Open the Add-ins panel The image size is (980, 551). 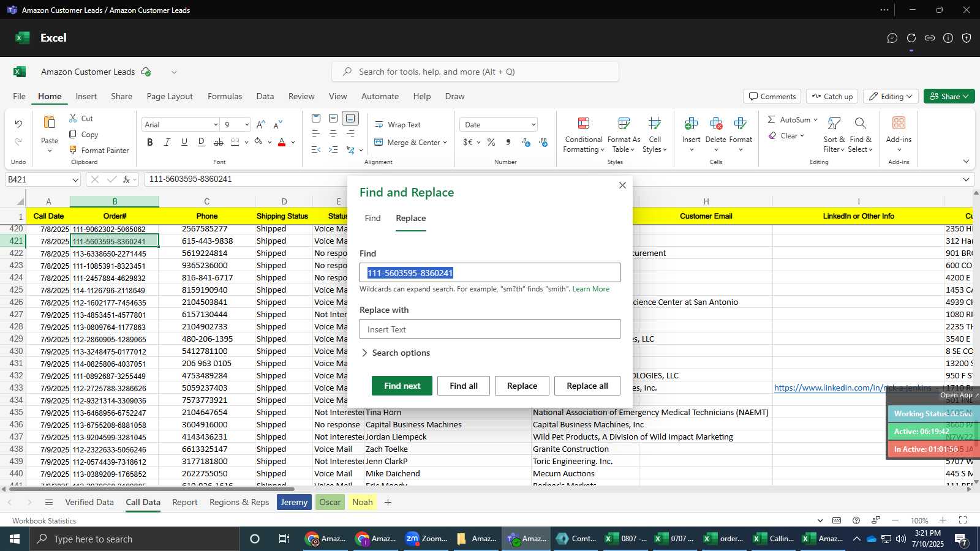pos(899,133)
